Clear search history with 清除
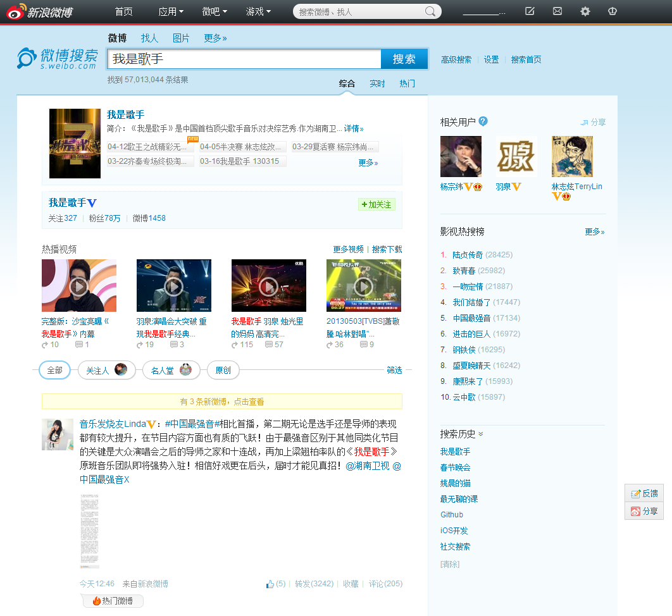 tap(449, 564)
